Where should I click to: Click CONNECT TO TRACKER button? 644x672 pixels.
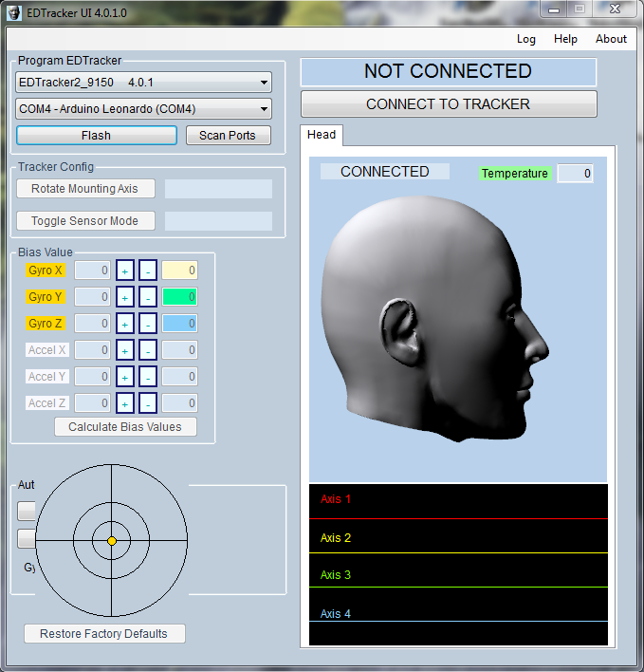click(x=449, y=104)
